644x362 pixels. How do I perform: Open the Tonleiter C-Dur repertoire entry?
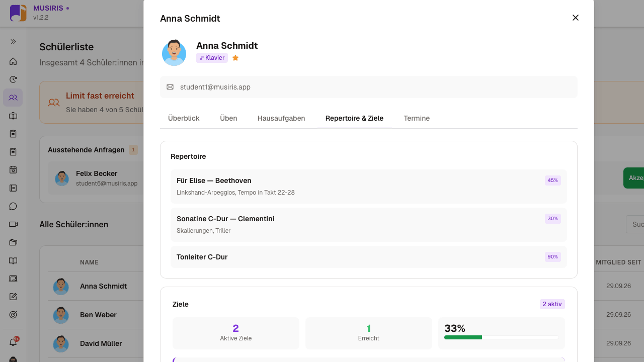369,257
